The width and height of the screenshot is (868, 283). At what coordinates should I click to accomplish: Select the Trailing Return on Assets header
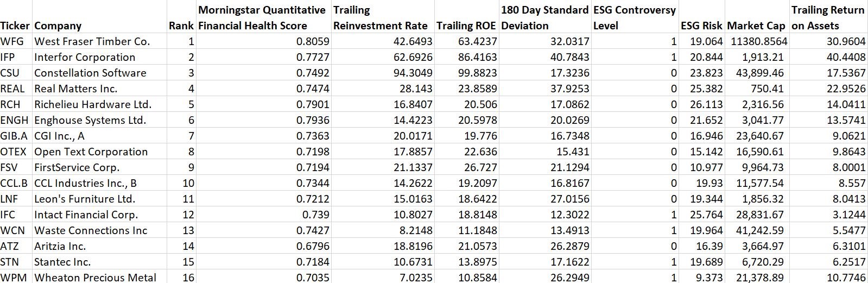coord(827,17)
